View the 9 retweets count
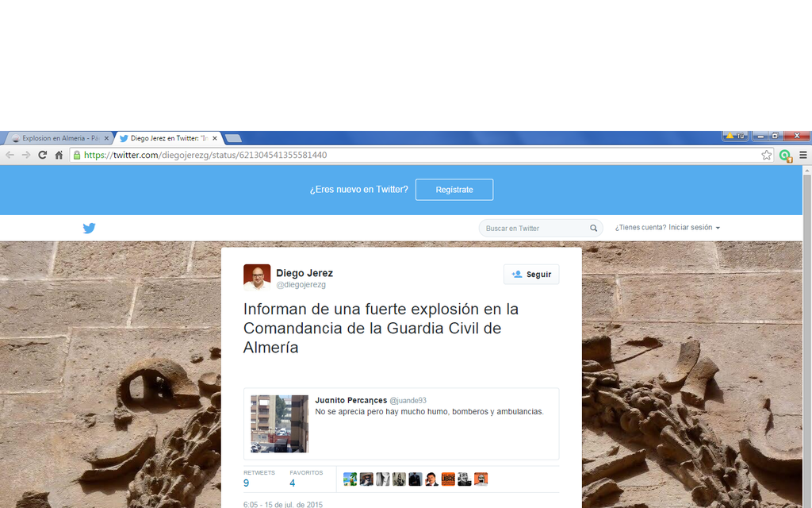This screenshot has width=812, height=508. click(x=246, y=483)
